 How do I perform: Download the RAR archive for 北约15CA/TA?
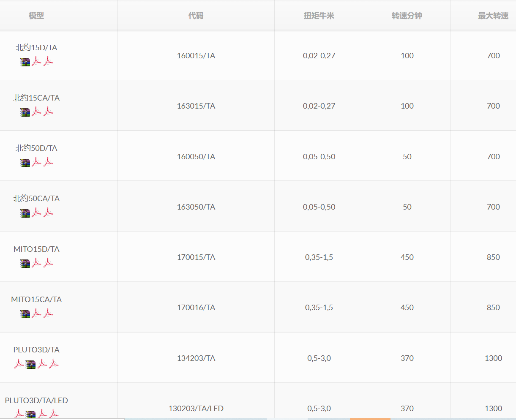click(25, 112)
